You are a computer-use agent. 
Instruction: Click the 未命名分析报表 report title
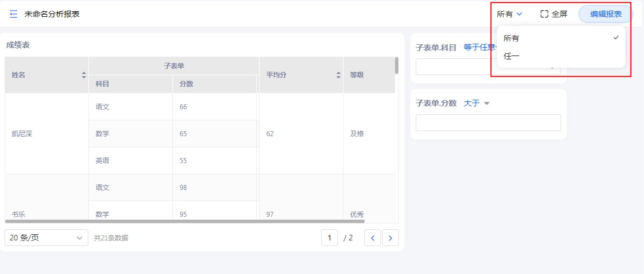coord(52,14)
